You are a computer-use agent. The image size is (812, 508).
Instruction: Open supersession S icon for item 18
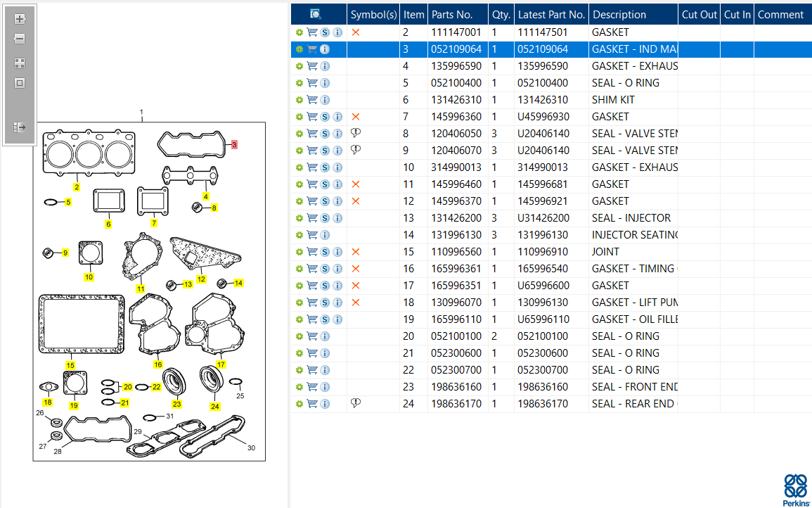(325, 303)
